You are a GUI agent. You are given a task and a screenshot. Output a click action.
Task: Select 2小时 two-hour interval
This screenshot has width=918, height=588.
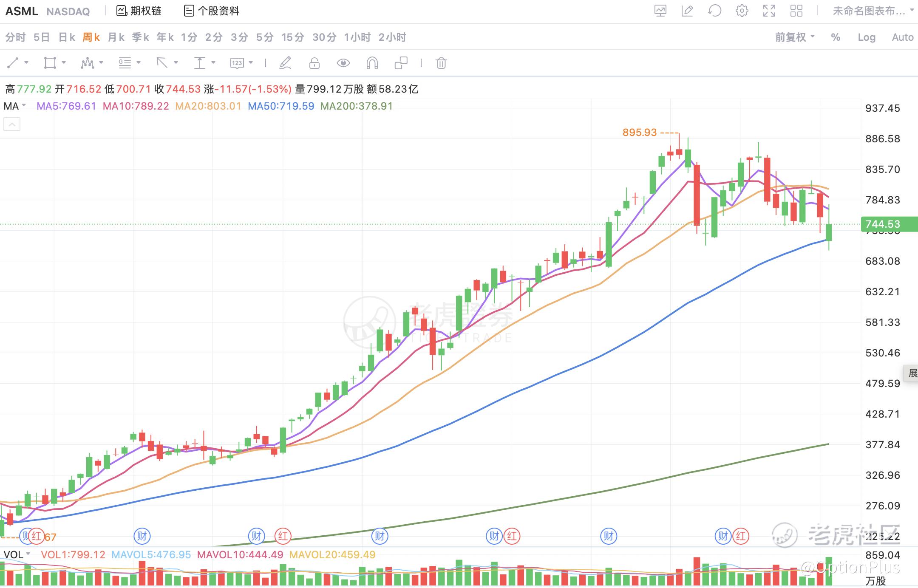tap(392, 37)
